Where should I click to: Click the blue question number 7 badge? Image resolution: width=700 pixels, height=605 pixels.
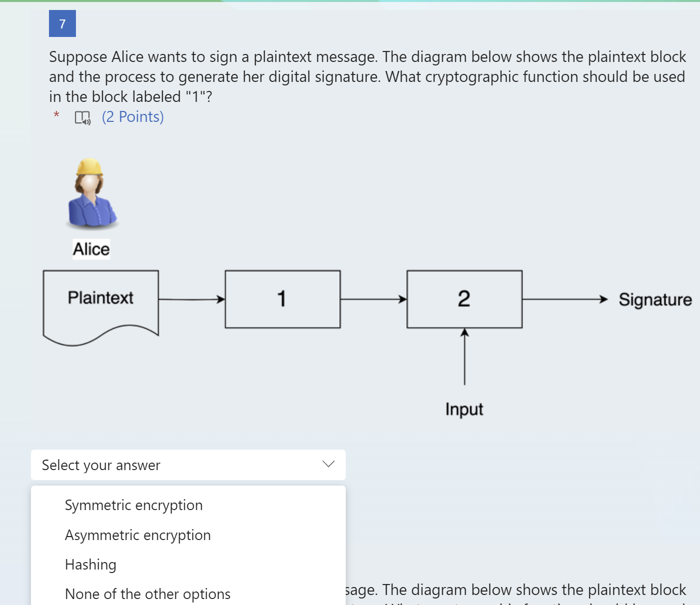[62, 23]
